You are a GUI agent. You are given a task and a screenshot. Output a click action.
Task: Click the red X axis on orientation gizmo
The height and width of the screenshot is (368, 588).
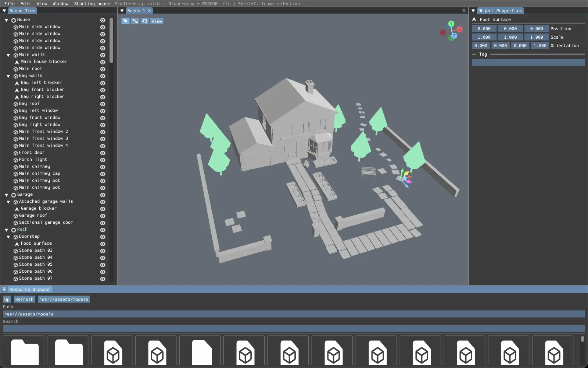[x=459, y=29]
